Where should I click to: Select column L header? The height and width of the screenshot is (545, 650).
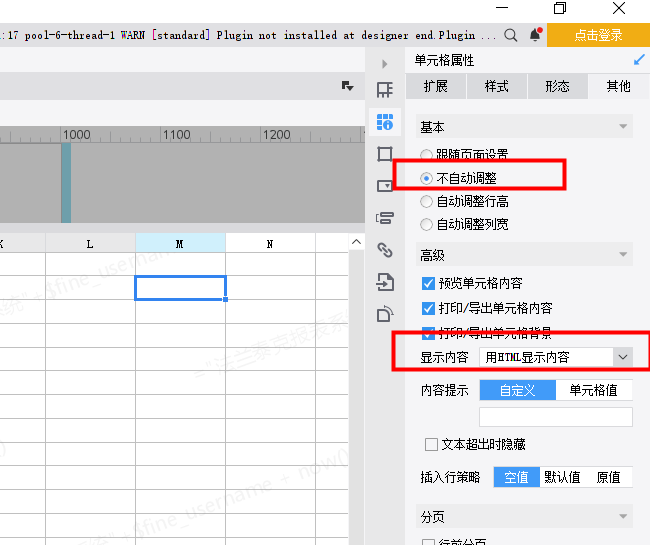(x=90, y=243)
